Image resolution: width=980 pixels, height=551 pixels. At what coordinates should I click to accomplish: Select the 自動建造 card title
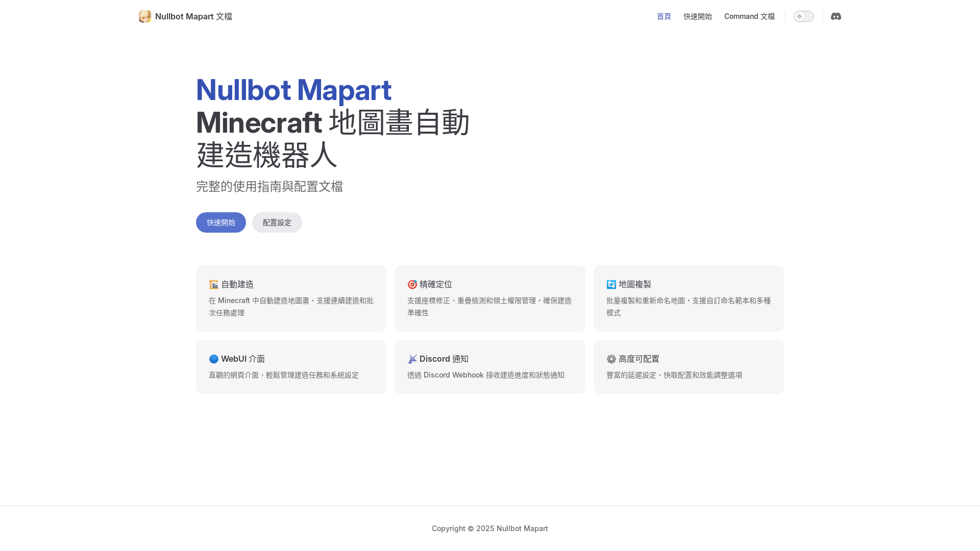[x=237, y=284]
